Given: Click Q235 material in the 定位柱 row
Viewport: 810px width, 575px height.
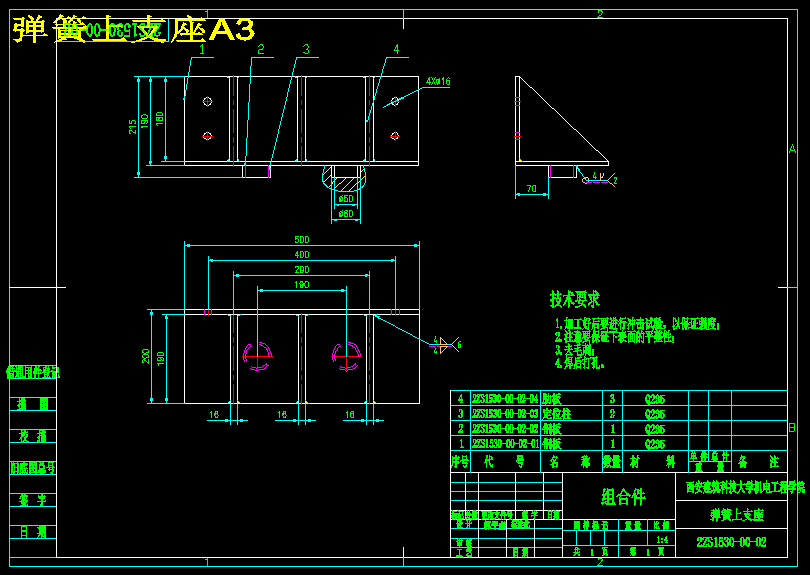Looking at the screenshot, I should pyautogui.click(x=655, y=414).
